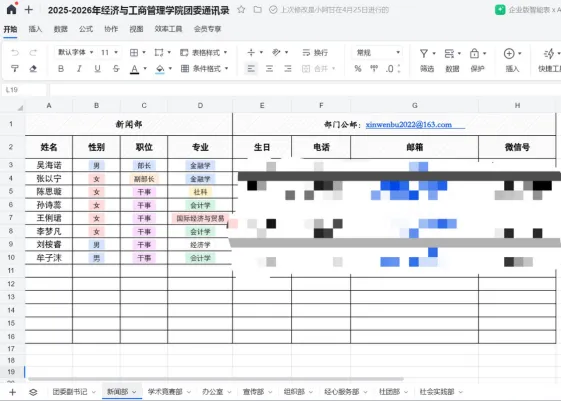Click the redo arrow icon
Image resolution: width=561 pixels, height=401 pixels.
(33, 53)
